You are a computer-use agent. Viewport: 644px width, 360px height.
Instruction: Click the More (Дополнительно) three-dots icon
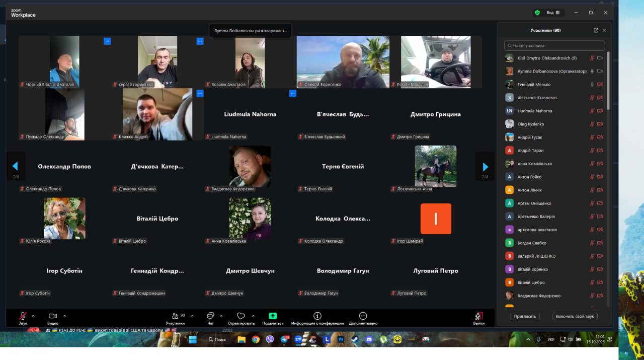click(363, 316)
